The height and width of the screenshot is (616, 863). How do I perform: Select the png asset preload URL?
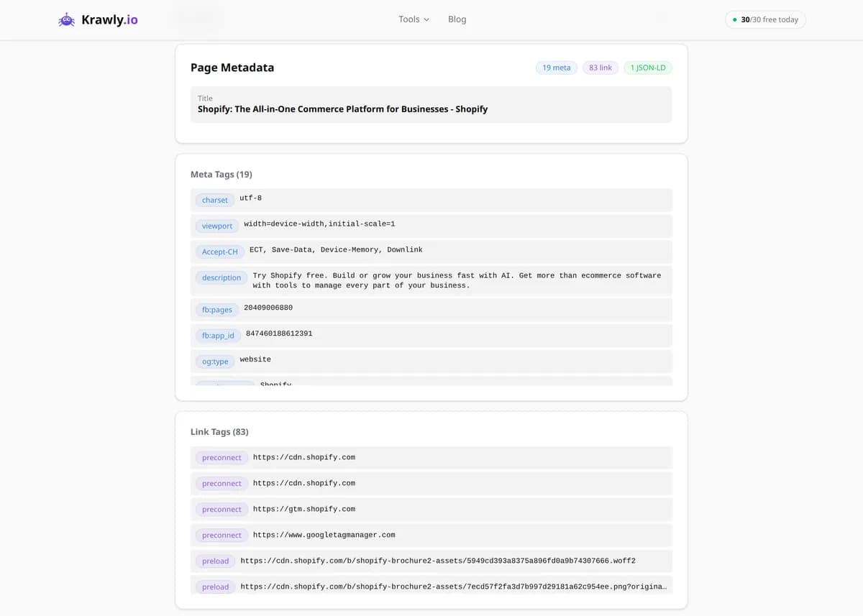tap(454, 587)
